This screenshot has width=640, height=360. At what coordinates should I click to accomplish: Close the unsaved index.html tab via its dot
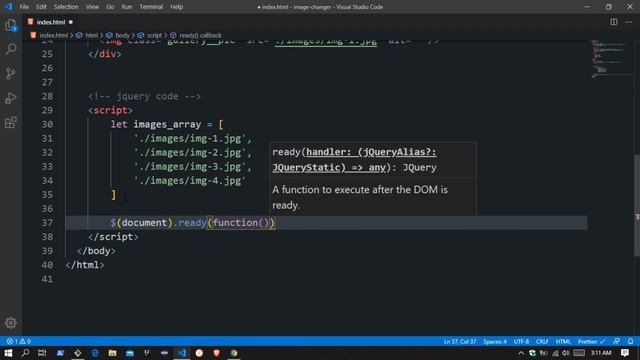coord(71,22)
